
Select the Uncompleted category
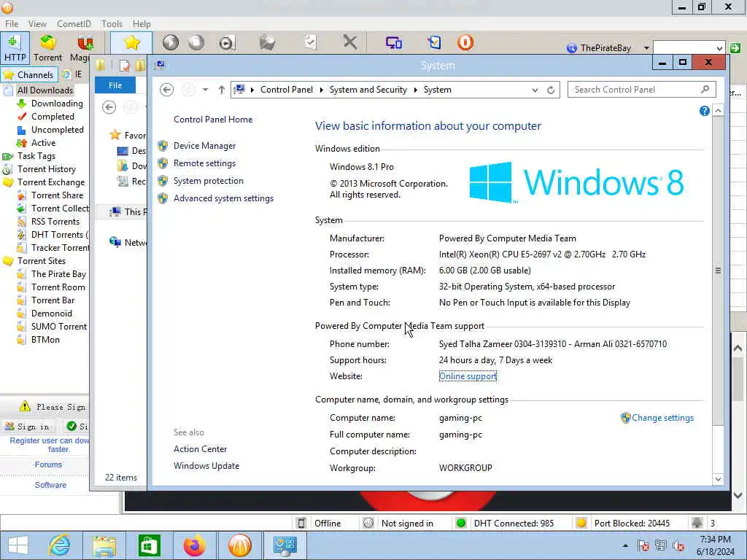[x=57, y=130]
